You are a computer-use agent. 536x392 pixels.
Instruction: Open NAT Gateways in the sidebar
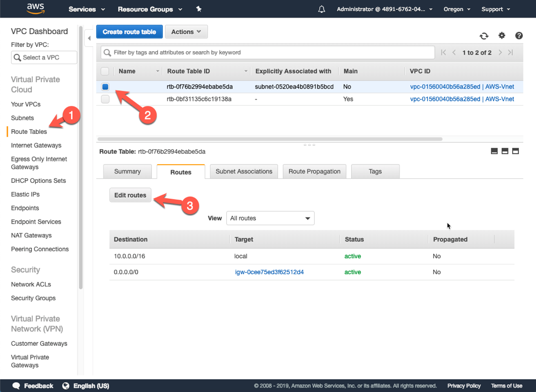click(x=31, y=235)
